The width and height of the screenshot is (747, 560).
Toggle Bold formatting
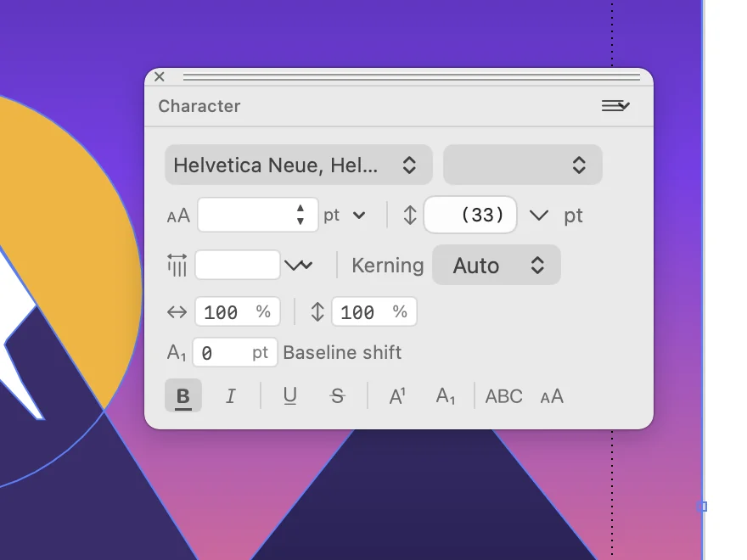coord(183,395)
